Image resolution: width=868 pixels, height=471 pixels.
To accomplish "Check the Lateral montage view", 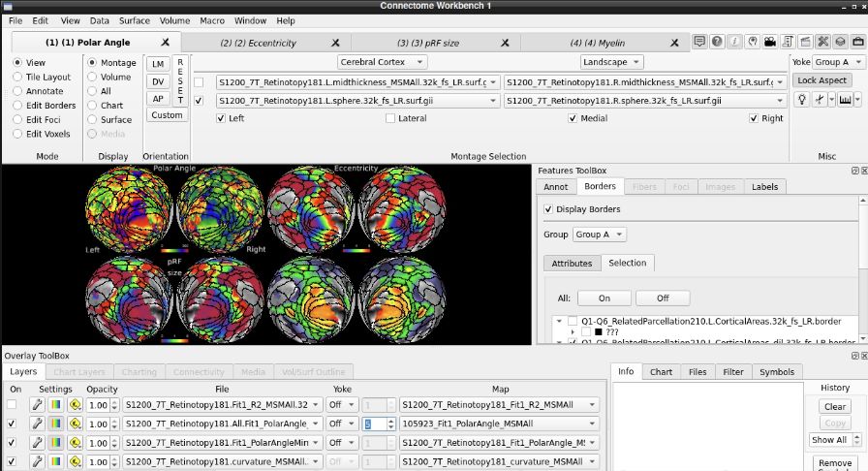I will [390, 118].
